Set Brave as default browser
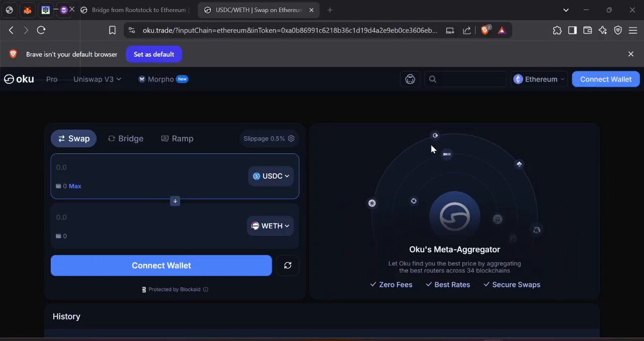The image size is (644, 341). pyautogui.click(x=154, y=54)
